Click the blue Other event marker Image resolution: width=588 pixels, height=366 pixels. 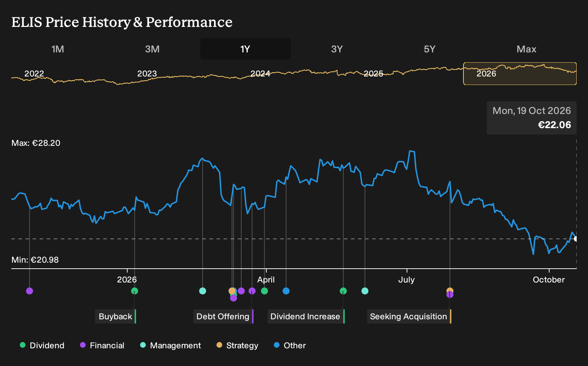click(x=286, y=291)
